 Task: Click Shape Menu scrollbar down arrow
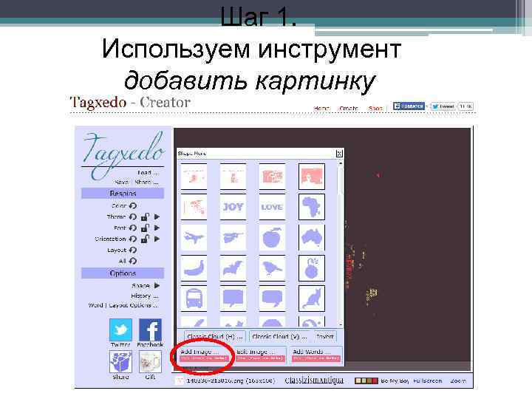point(341,324)
